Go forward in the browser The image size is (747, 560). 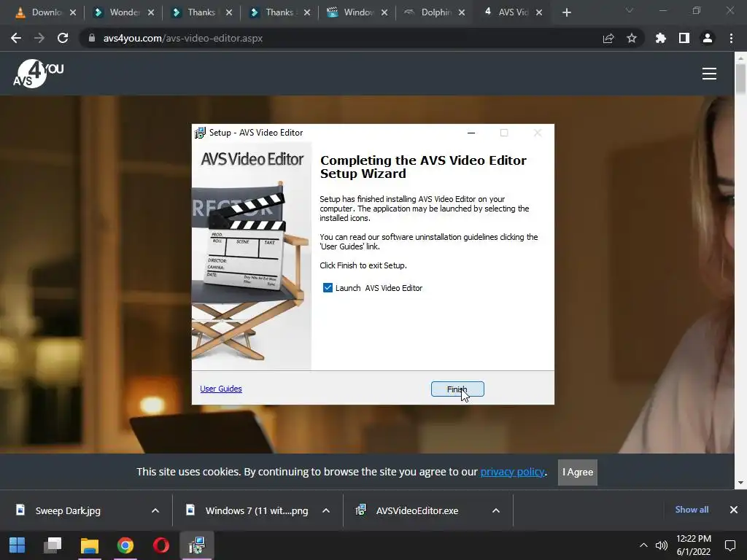coord(39,38)
